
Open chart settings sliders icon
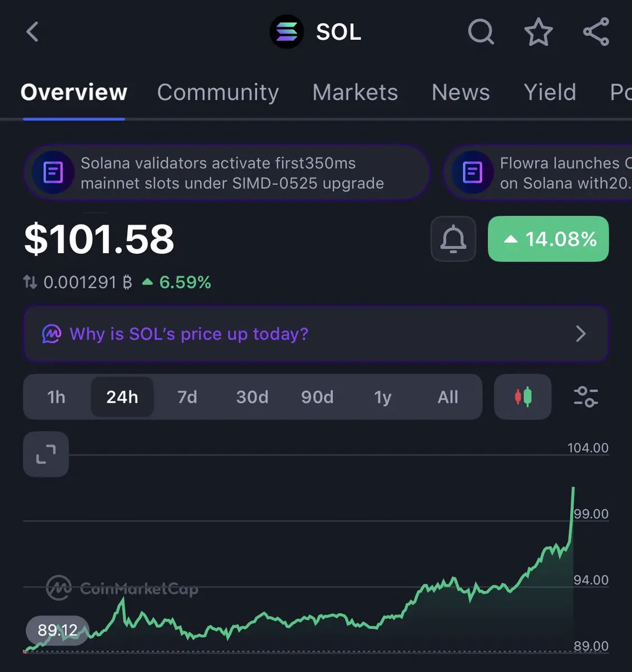586,397
